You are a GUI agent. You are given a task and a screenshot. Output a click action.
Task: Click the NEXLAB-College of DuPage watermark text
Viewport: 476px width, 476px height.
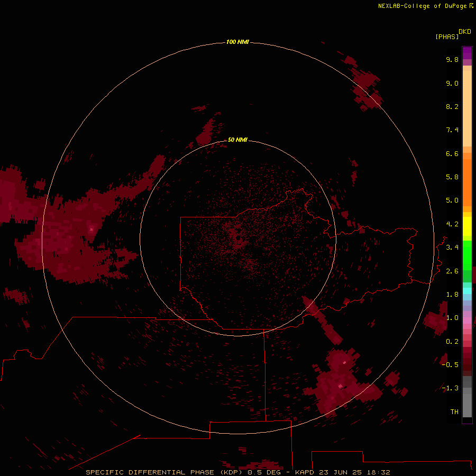coord(425,6)
